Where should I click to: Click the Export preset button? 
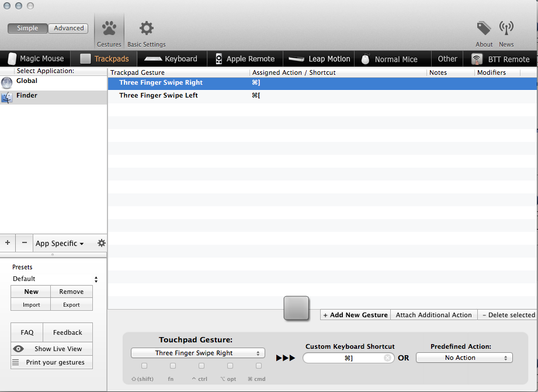tap(71, 304)
